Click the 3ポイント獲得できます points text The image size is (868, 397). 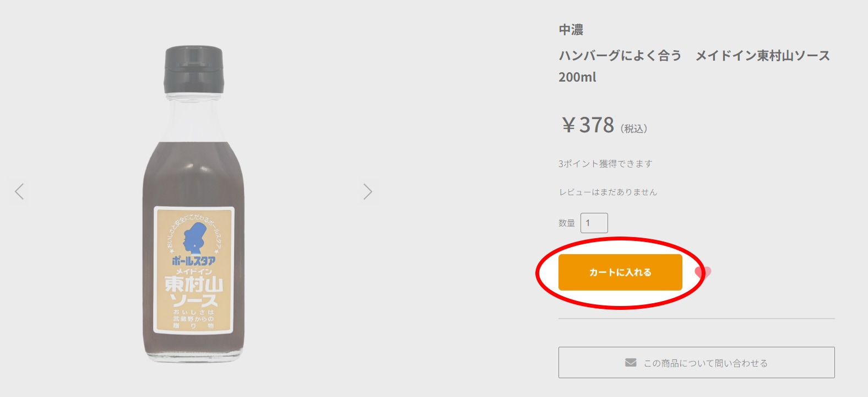click(605, 164)
